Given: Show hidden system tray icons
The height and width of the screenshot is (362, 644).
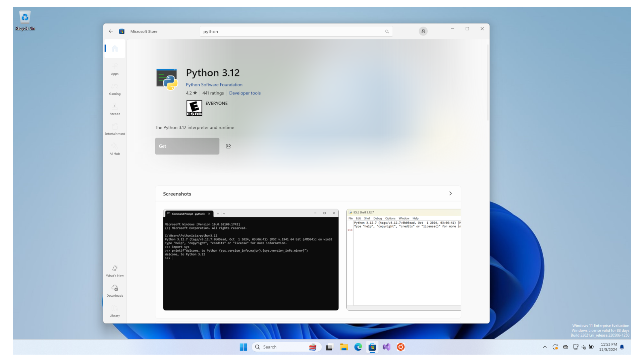Looking at the screenshot, I should click(545, 347).
